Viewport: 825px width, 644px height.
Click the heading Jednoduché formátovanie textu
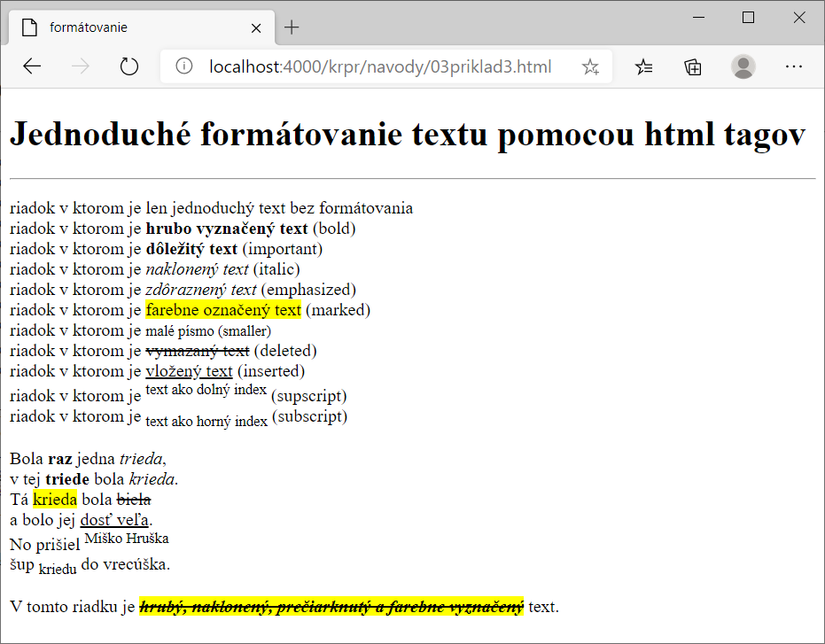point(408,134)
